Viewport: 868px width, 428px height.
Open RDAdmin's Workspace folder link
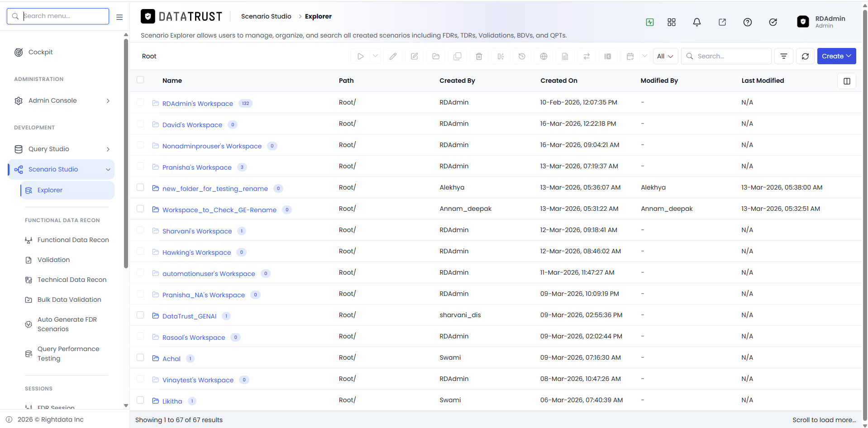(x=198, y=104)
